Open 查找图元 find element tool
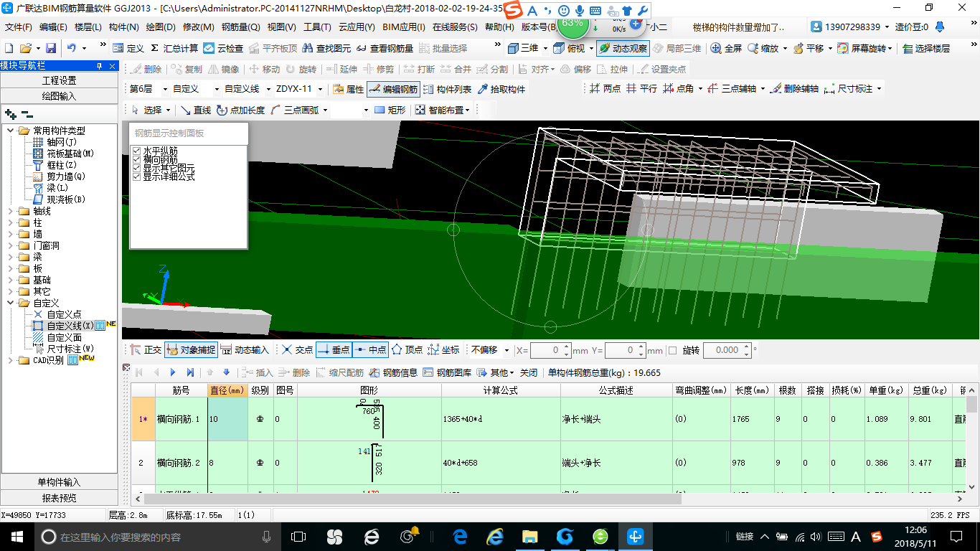The image size is (980, 551). (327, 48)
